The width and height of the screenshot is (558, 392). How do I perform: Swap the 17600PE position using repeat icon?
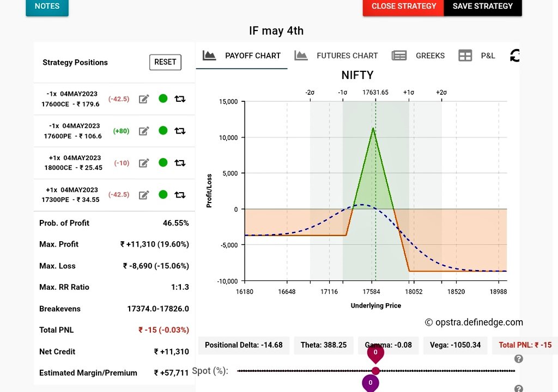point(180,131)
